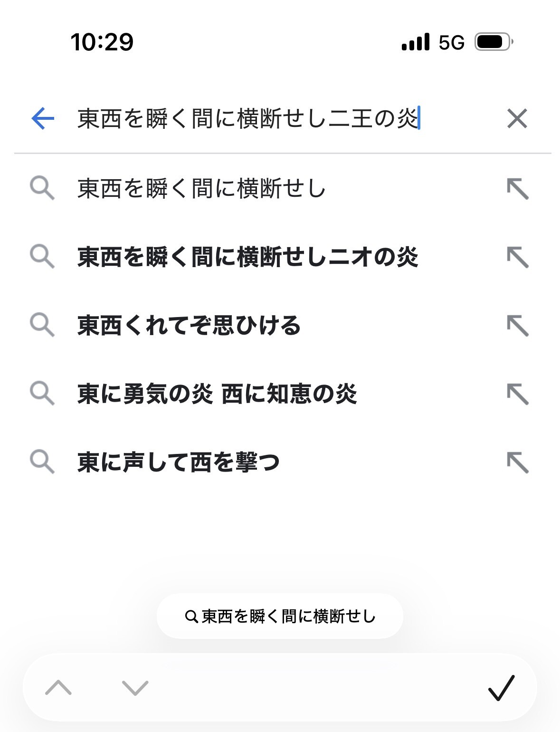Tap magnifier icon beside 東西くれてぞ思ひける
The image size is (560, 732).
(x=42, y=325)
